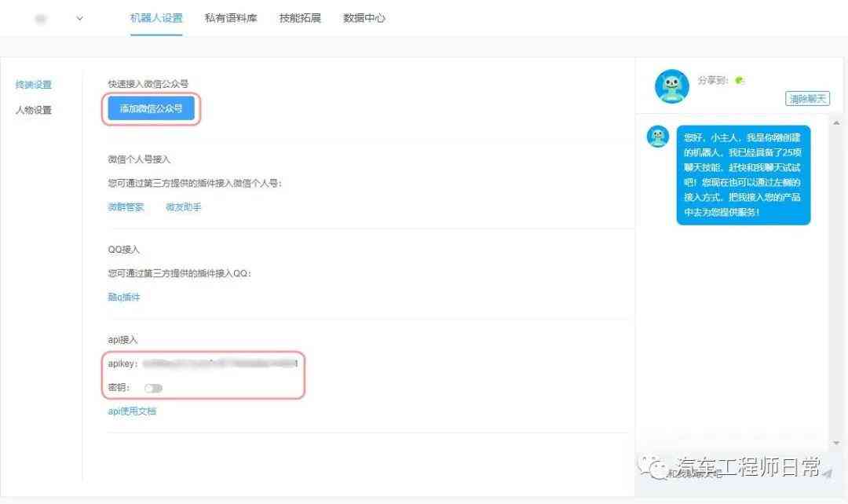This screenshot has height=504, width=848.
Task: Open the 微友助手 plugin link
Action: click(x=183, y=206)
